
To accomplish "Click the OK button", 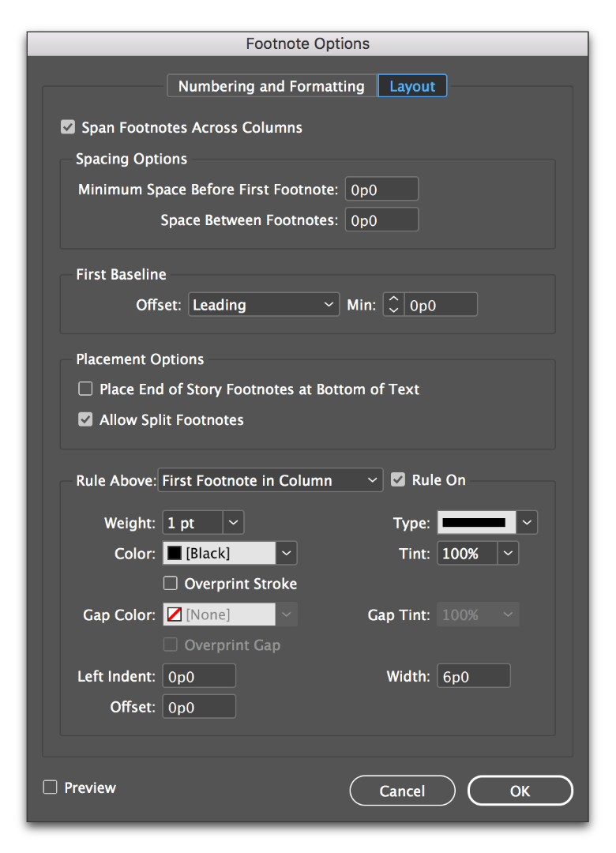I will [520, 790].
